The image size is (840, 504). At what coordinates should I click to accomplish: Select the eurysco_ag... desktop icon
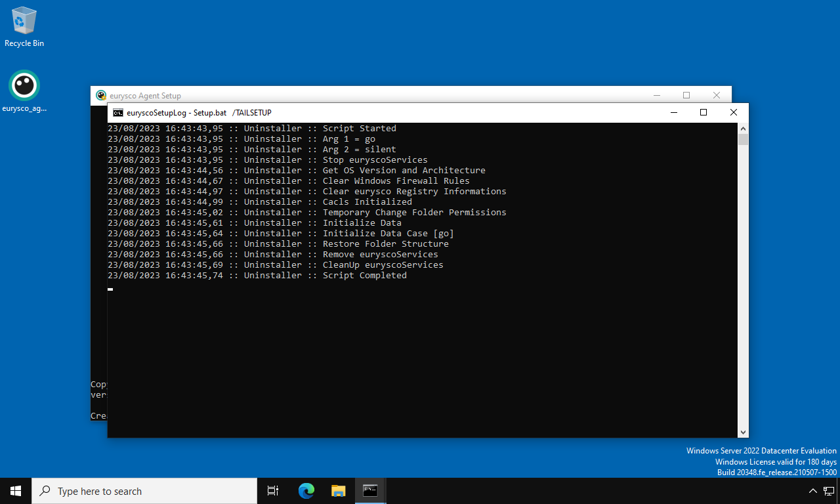coord(24,92)
